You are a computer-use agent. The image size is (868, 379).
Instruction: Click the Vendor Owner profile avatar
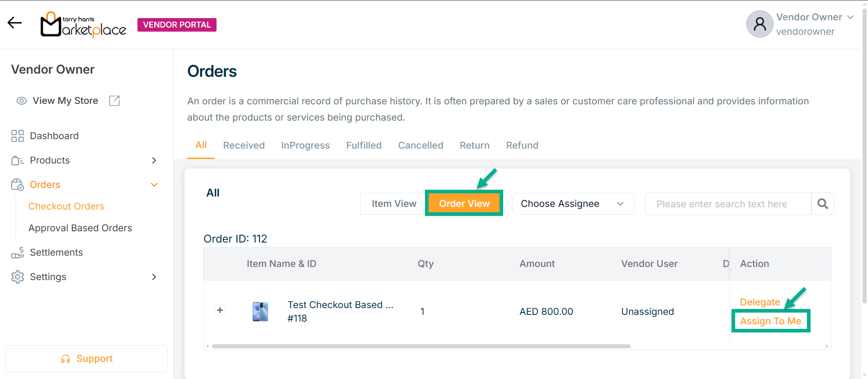[759, 24]
